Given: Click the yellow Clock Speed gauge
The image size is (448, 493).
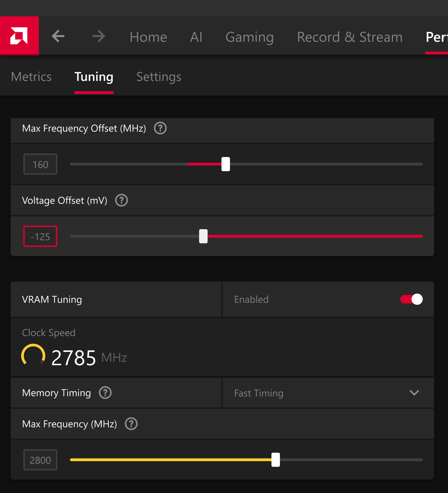Looking at the screenshot, I should pyautogui.click(x=33, y=355).
